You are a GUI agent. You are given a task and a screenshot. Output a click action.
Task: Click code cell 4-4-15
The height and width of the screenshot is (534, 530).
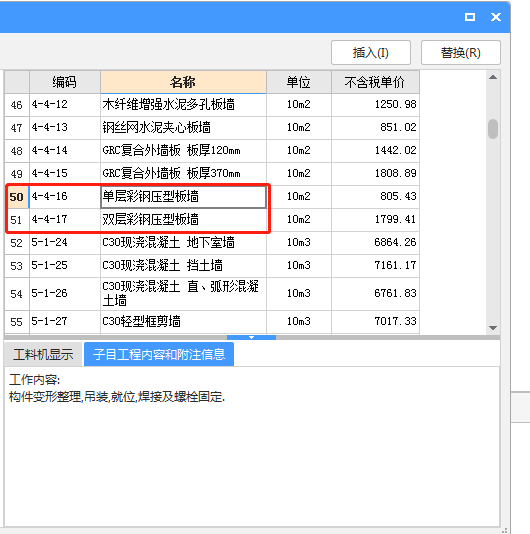click(65, 174)
